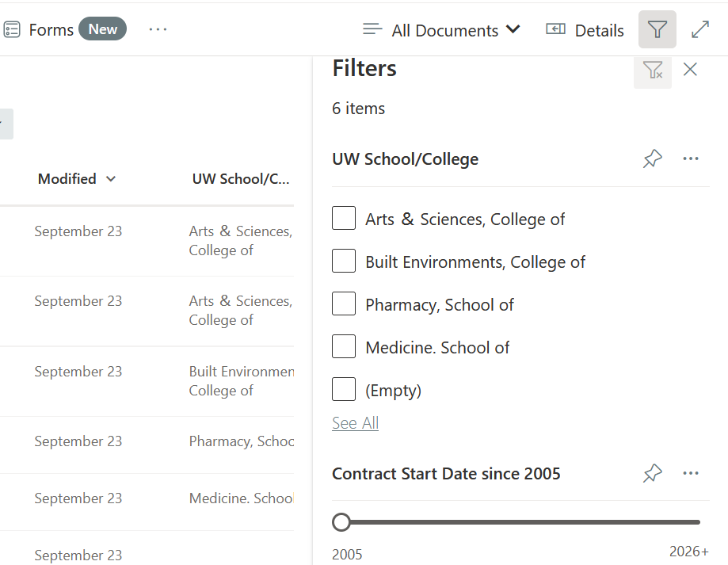Click the Forms app icon
The image size is (728, 565).
point(13,29)
